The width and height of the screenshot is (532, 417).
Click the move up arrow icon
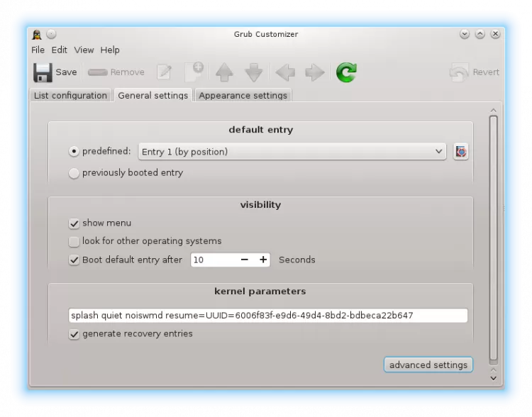224,72
